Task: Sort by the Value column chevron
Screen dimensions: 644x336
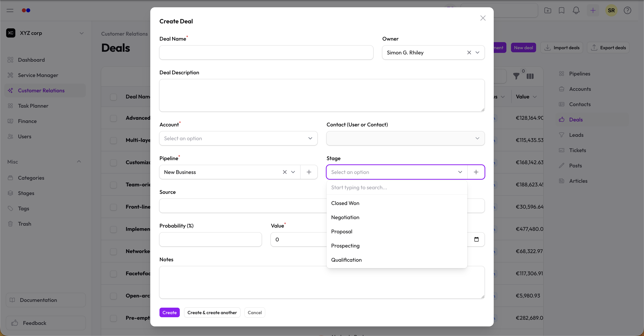Action: tap(535, 97)
